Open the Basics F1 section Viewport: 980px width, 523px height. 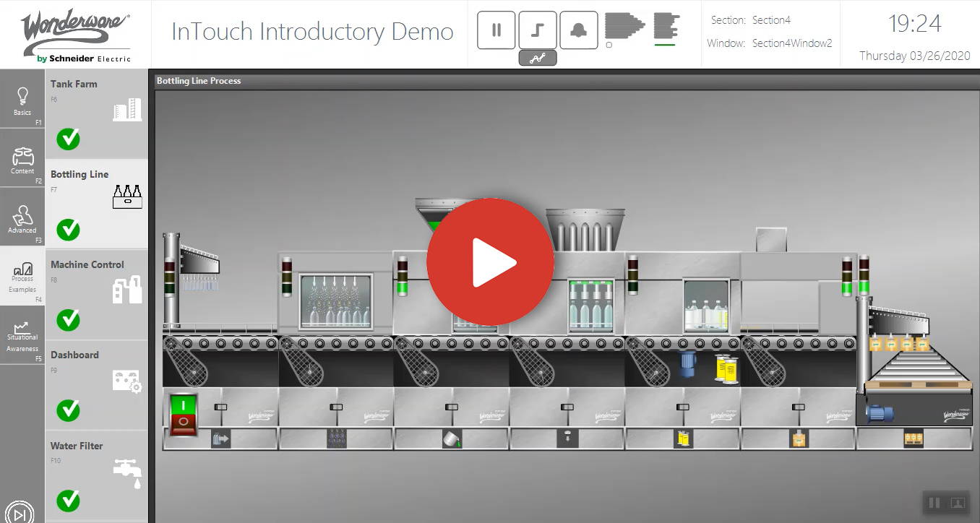pyautogui.click(x=22, y=100)
